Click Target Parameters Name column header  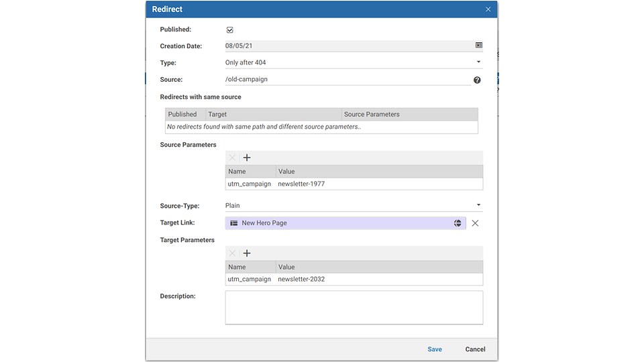250,267
